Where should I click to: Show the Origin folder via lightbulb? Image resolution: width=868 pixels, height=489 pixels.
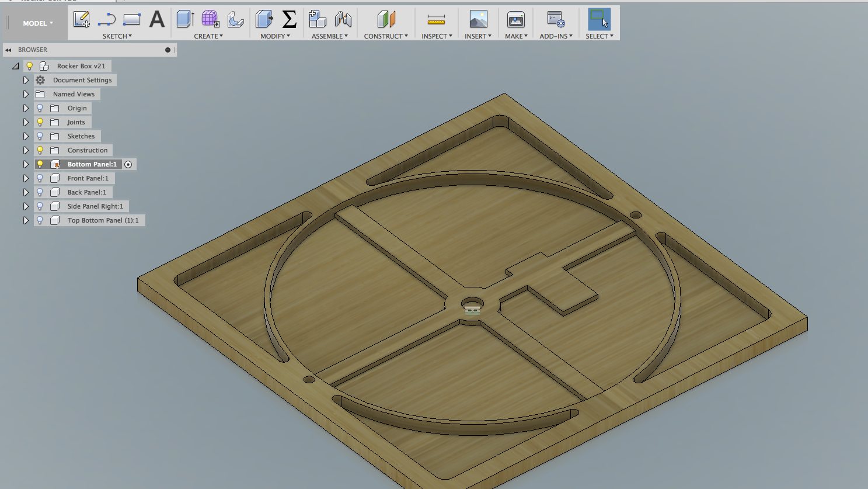click(x=40, y=108)
